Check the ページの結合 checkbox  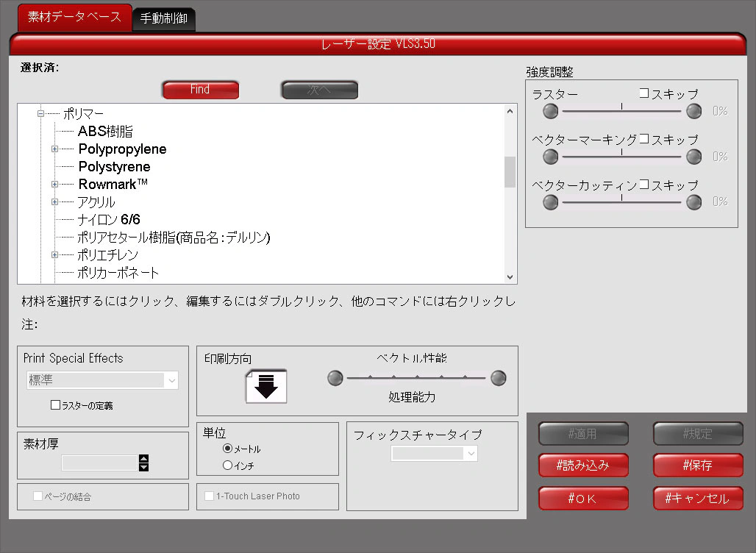38,496
